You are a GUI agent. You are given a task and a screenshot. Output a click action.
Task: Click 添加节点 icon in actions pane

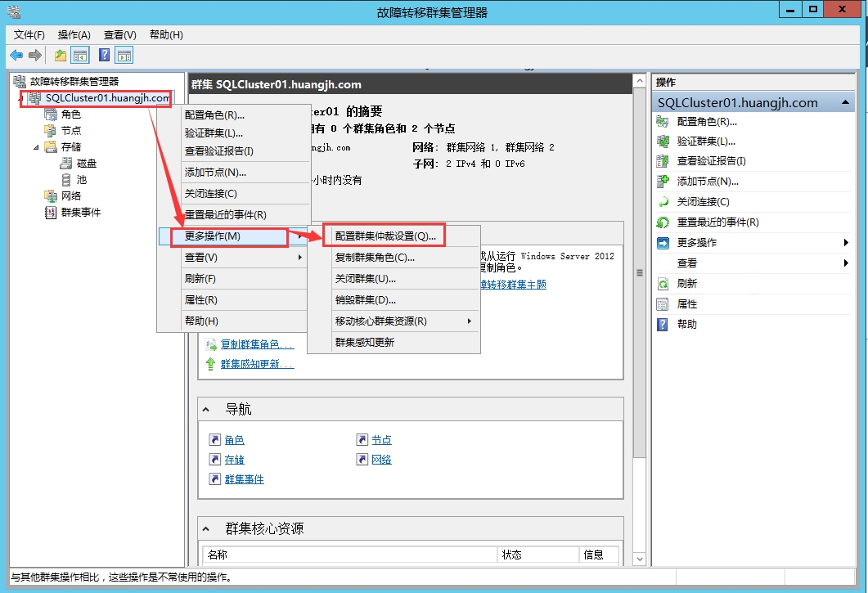(x=663, y=181)
